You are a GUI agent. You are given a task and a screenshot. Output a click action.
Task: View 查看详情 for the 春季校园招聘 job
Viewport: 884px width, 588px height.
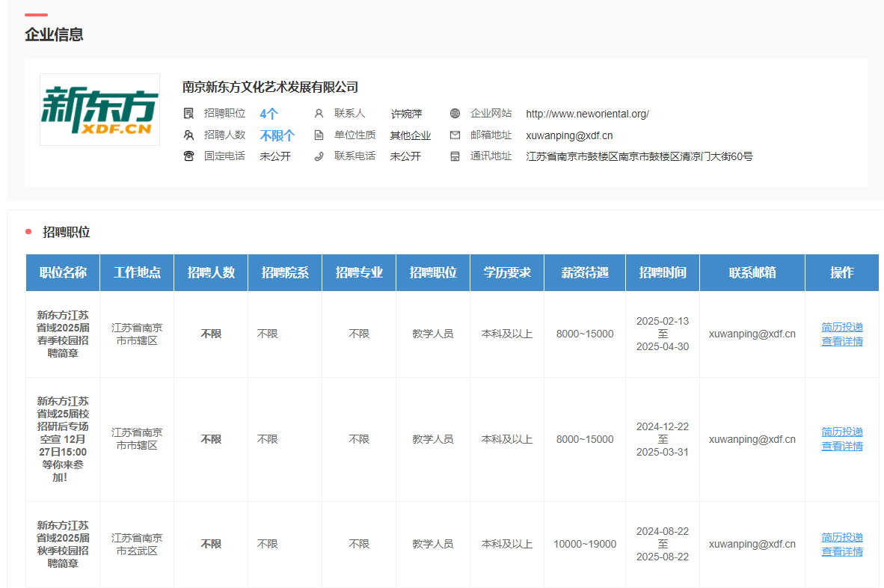point(841,341)
